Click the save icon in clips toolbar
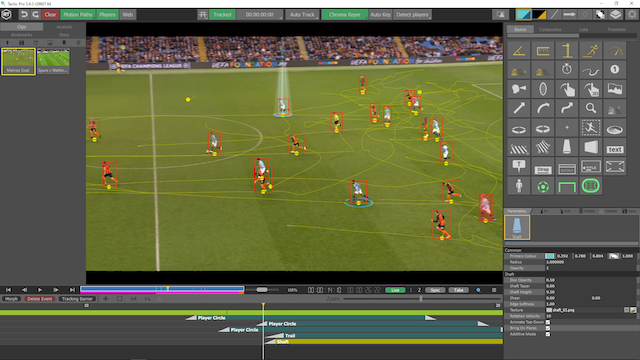This screenshot has width=640, height=360. pos(21,42)
